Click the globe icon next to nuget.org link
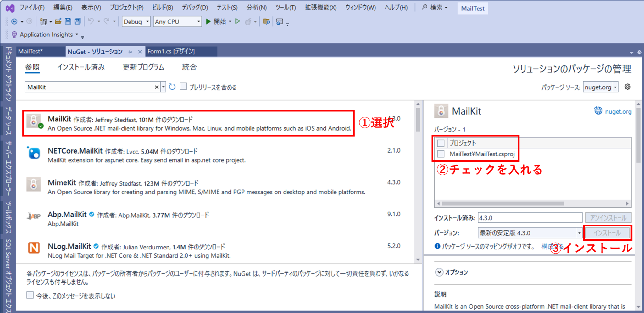This screenshot has height=313, width=644. [x=598, y=111]
